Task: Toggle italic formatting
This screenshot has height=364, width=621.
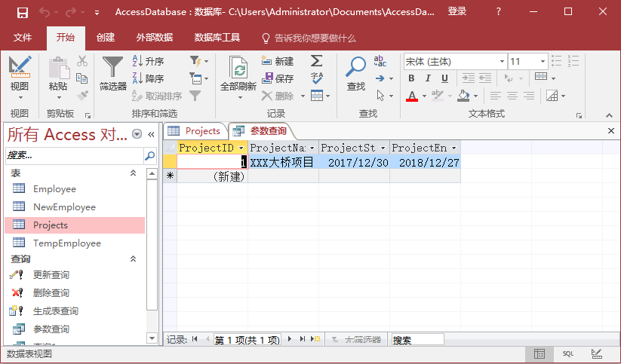Action: [428, 78]
